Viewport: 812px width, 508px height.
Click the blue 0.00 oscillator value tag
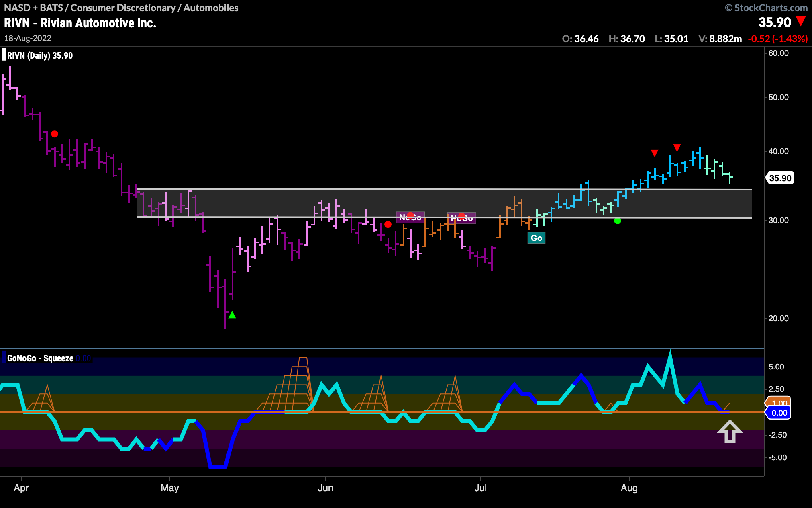point(778,413)
